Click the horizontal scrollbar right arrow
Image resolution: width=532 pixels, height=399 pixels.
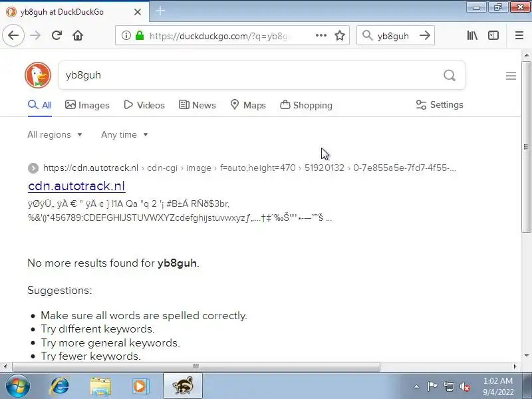[515, 366]
